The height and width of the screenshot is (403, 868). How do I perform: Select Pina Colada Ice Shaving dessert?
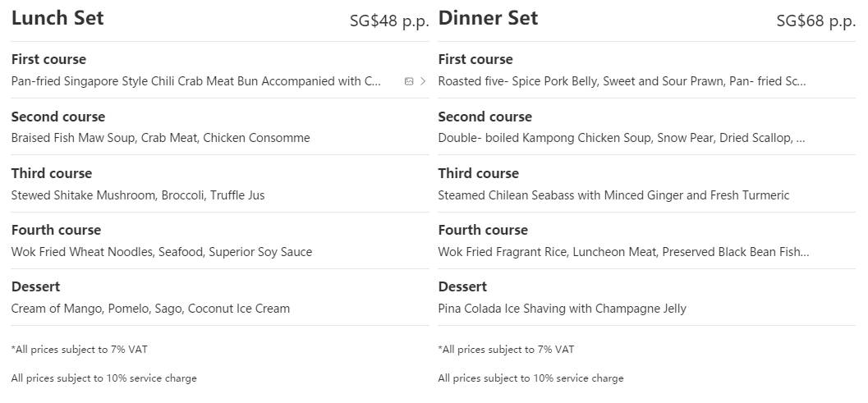coord(562,309)
